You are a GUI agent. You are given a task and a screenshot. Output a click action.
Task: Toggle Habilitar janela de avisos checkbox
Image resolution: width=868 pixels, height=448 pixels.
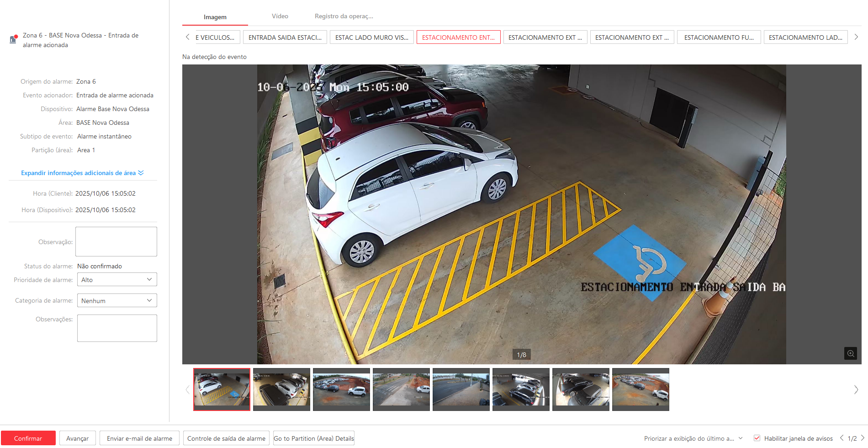(757, 438)
